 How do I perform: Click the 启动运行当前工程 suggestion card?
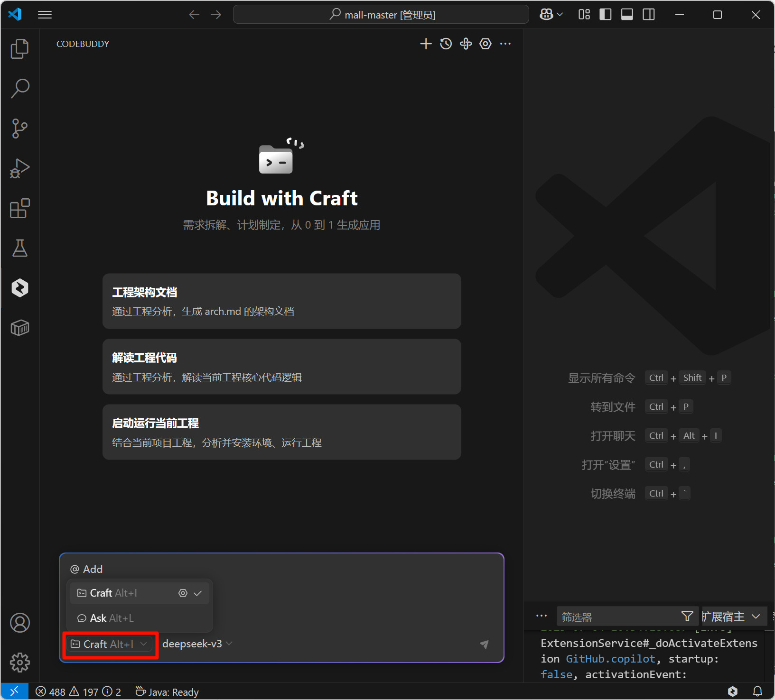[281, 432]
